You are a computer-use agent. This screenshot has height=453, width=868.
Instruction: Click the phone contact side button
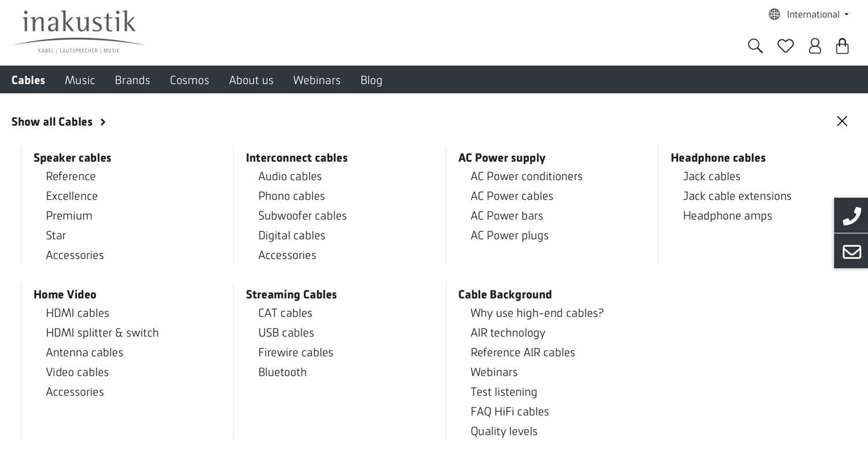point(851,215)
